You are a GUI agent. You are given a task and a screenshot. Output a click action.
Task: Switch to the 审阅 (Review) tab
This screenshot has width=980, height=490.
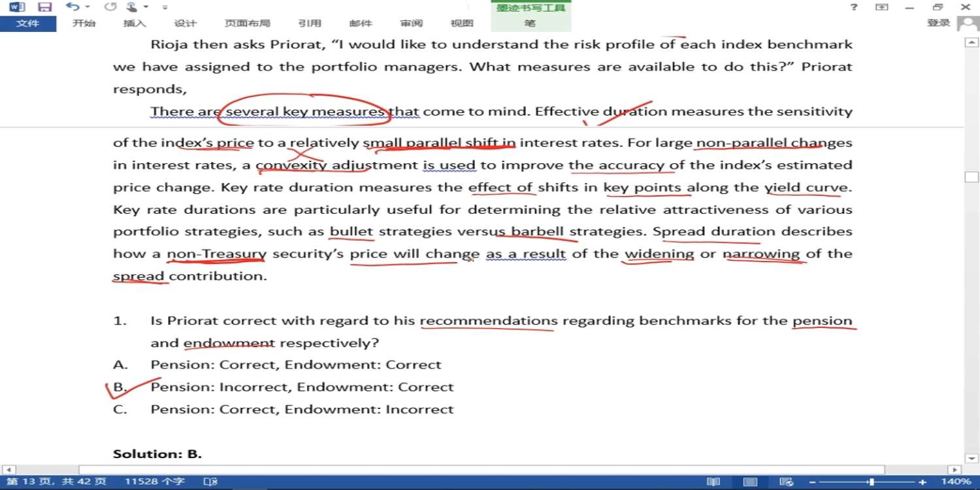(412, 24)
